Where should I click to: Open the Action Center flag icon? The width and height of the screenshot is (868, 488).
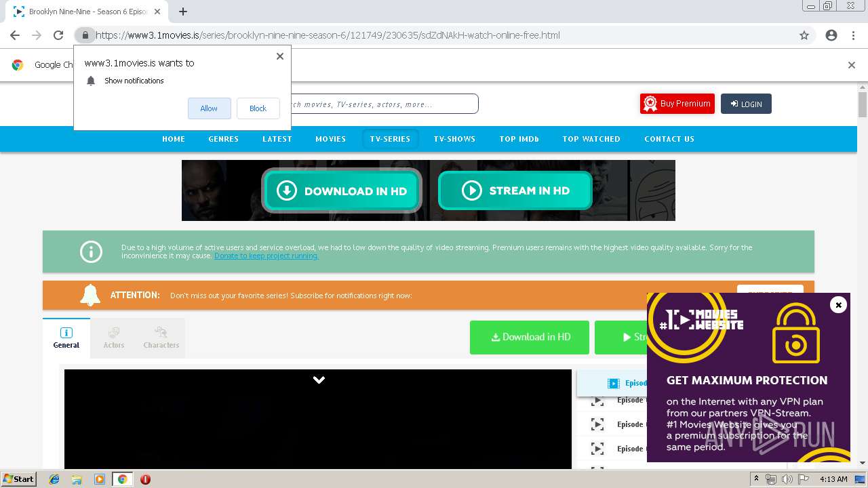804,479
